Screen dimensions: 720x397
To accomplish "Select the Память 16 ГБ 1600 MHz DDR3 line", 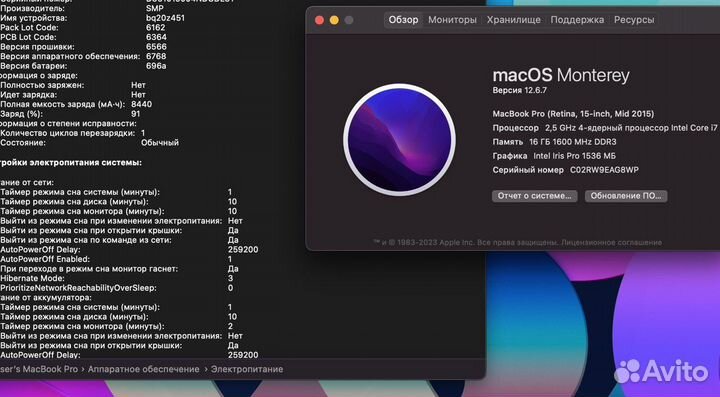I will point(554,142).
